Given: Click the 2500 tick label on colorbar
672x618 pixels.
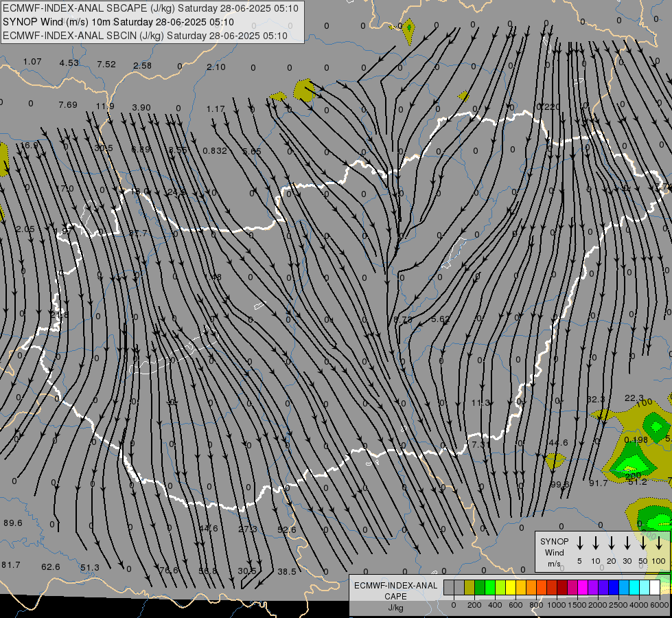Looking at the screenshot, I should (x=618, y=605).
